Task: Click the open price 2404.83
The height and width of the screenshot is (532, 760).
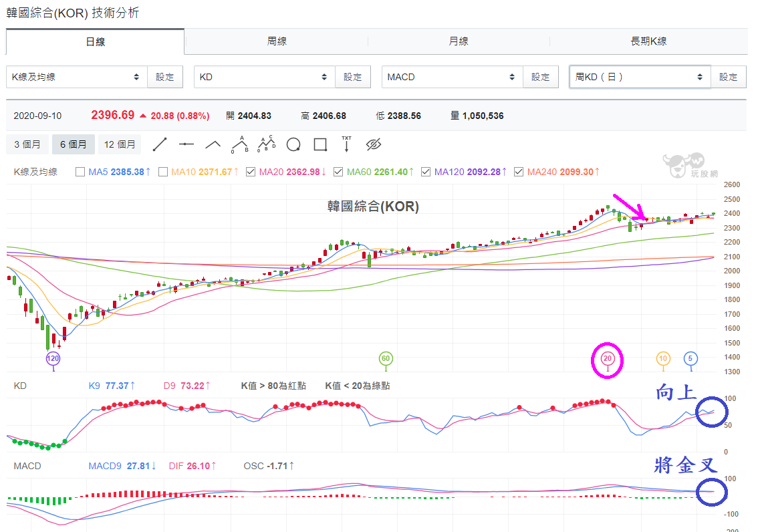Action: 255,116
